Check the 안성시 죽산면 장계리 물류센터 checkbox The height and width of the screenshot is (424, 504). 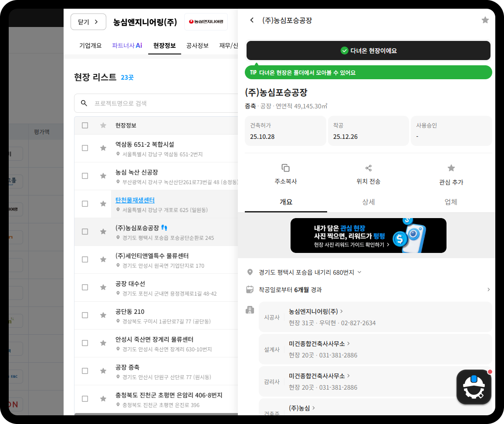click(85, 343)
